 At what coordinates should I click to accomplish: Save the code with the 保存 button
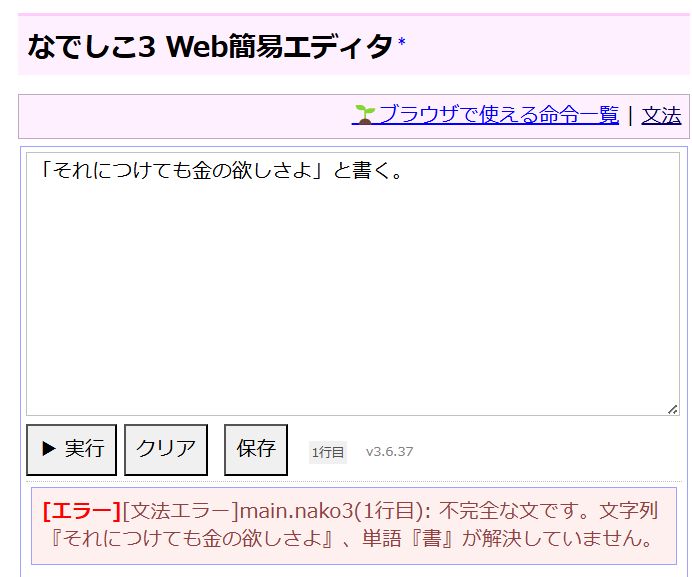(256, 450)
